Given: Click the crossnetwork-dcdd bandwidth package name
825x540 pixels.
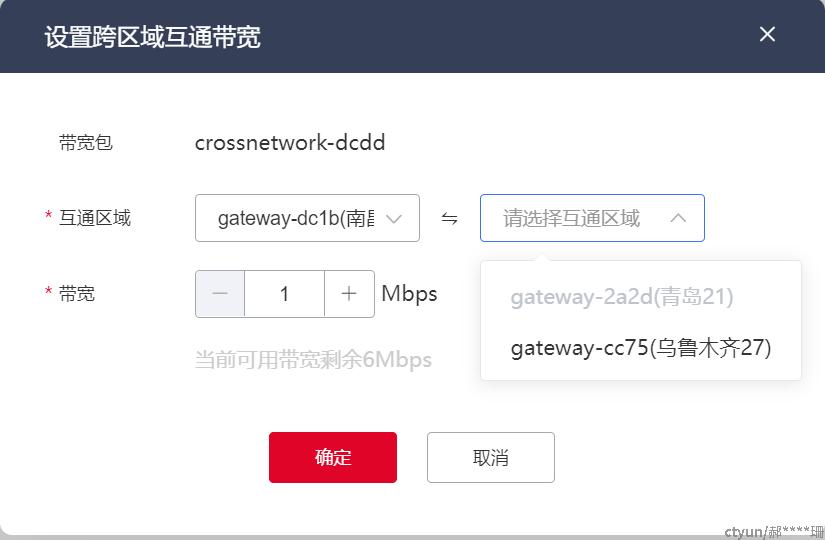Looking at the screenshot, I should [290, 143].
